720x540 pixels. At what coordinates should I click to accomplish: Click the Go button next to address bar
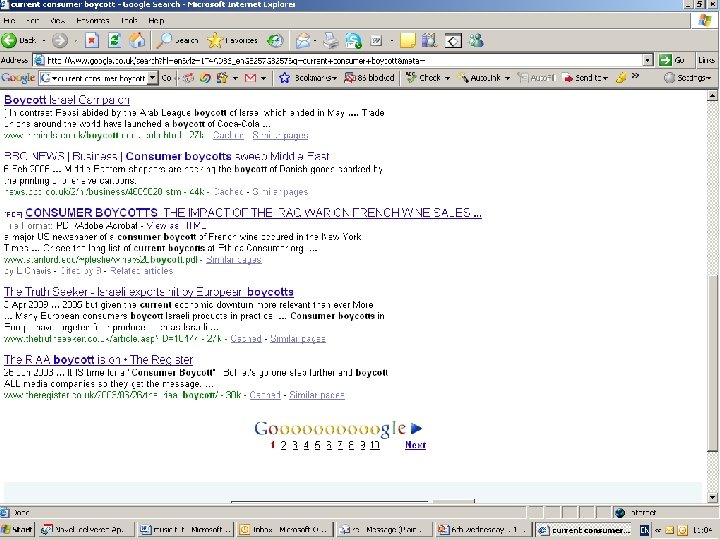(x=672, y=60)
